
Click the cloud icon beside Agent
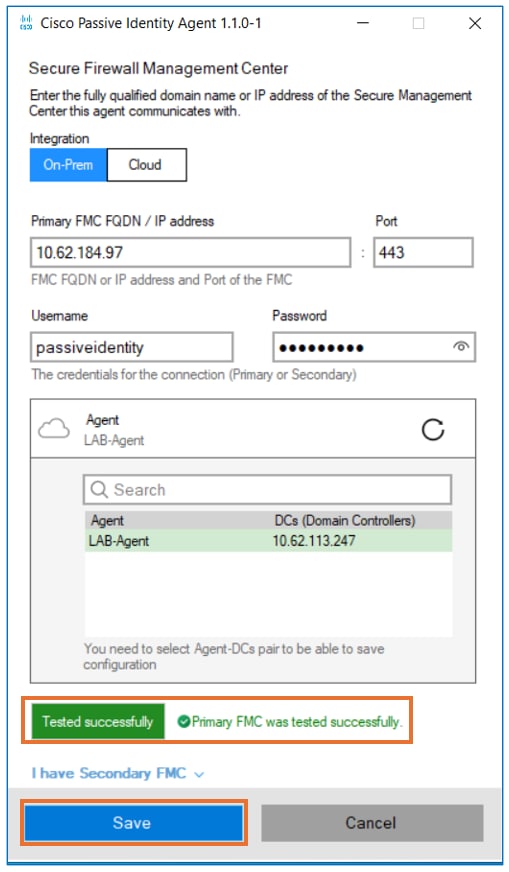point(54,429)
